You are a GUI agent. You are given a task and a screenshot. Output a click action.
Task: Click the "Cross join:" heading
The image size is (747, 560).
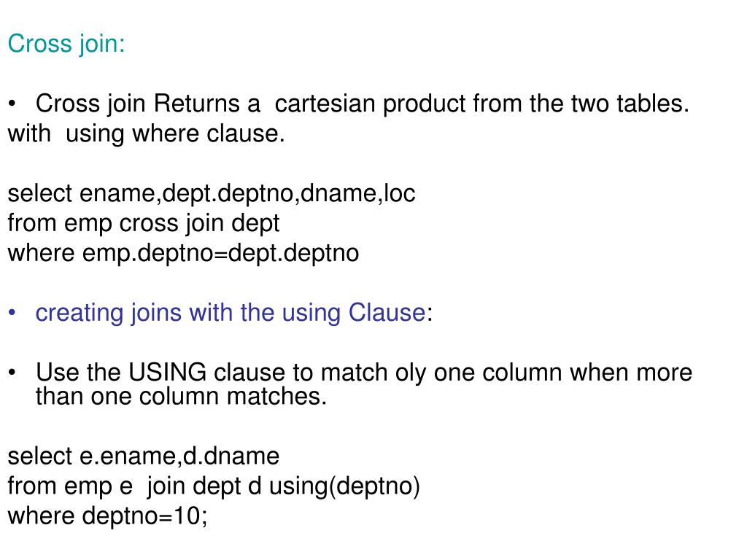point(66,44)
